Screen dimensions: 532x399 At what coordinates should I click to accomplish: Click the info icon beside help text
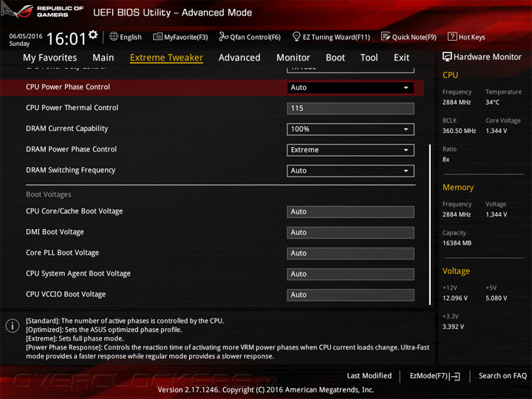[x=13, y=326]
